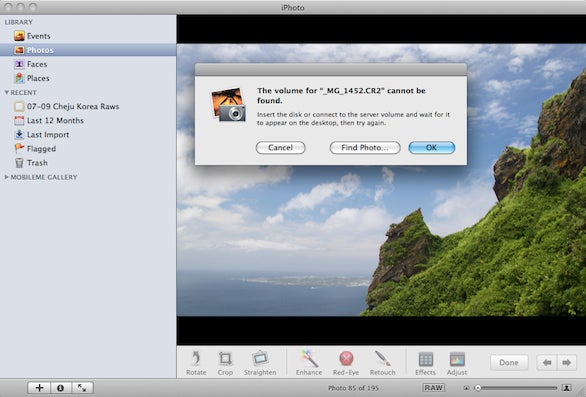The width and height of the screenshot is (586, 397).
Task: Click the Places map icon
Action: point(19,78)
